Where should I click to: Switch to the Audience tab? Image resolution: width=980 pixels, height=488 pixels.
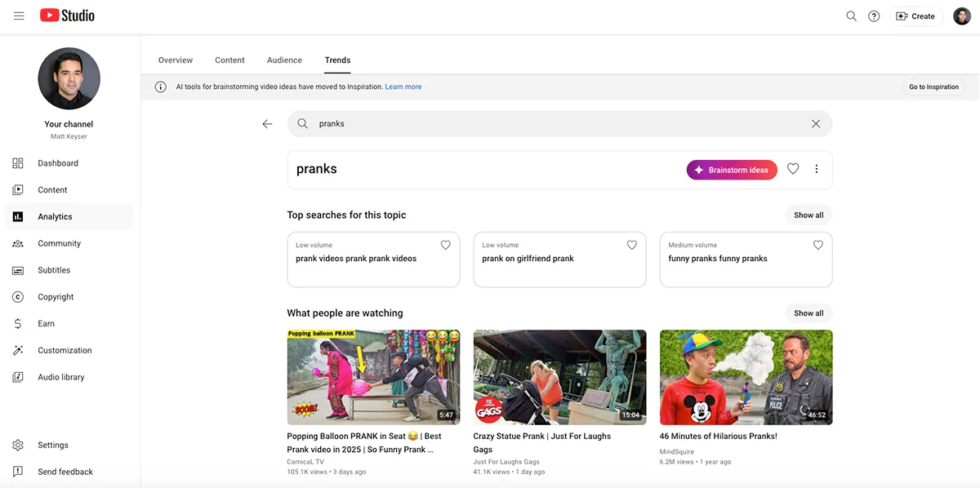coord(284,60)
